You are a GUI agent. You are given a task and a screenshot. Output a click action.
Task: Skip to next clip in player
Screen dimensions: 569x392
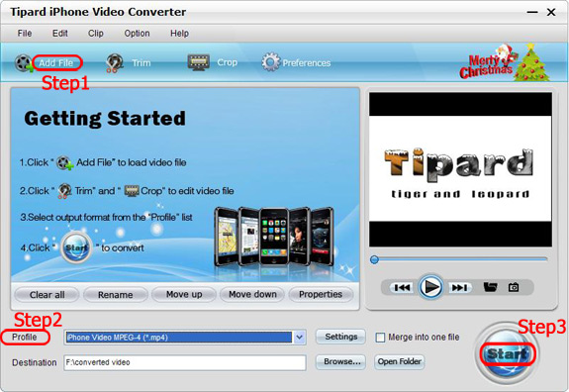[x=459, y=288]
